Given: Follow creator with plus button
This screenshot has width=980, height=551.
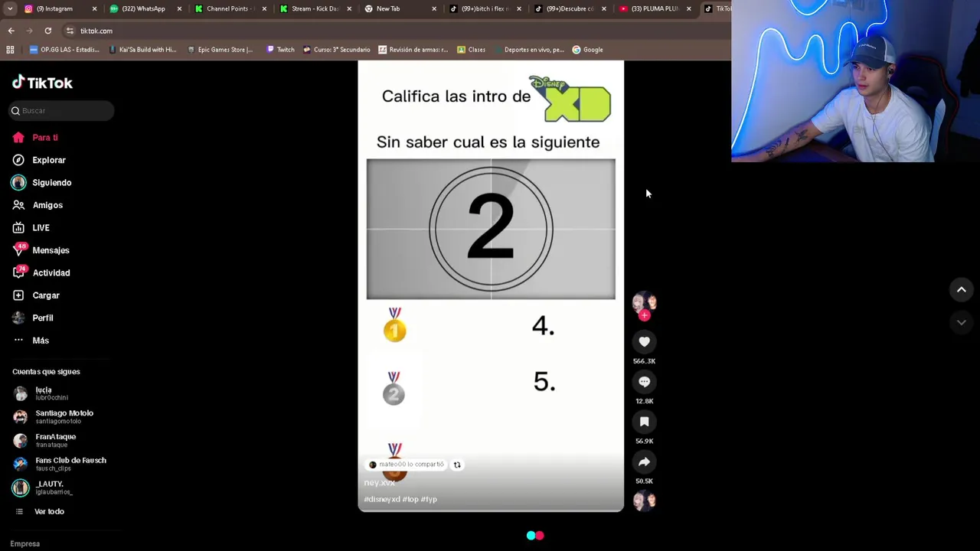Looking at the screenshot, I should (x=644, y=315).
